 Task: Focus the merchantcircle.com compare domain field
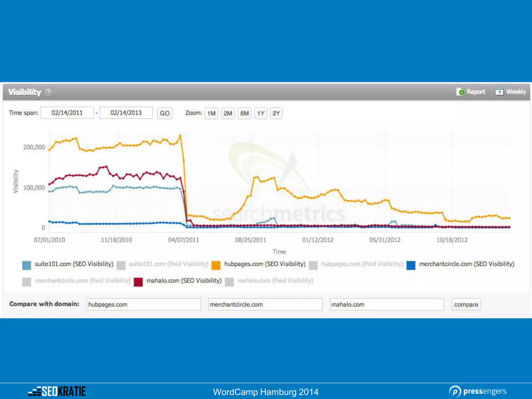pyautogui.click(x=265, y=304)
